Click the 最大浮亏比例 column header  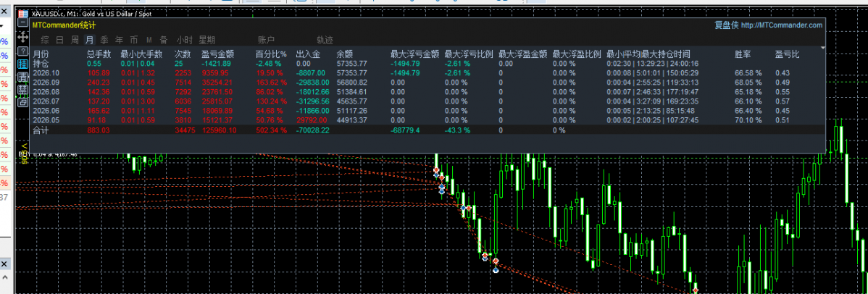[x=469, y=54]
